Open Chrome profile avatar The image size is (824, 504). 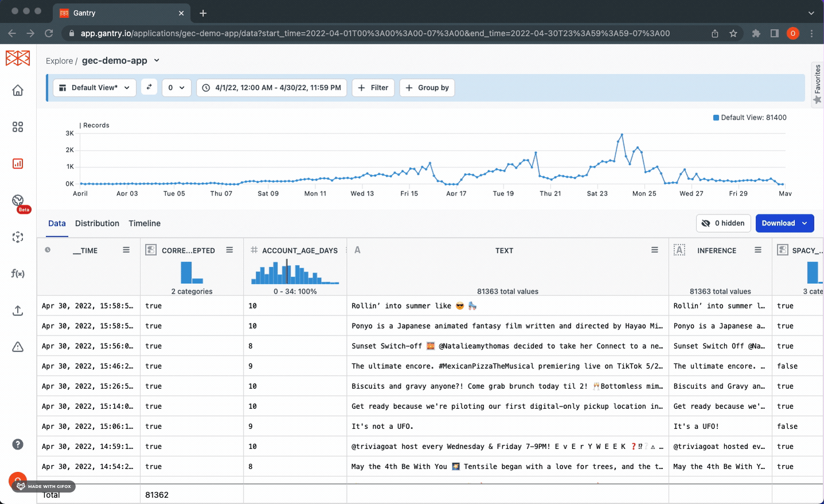point(793,33)
